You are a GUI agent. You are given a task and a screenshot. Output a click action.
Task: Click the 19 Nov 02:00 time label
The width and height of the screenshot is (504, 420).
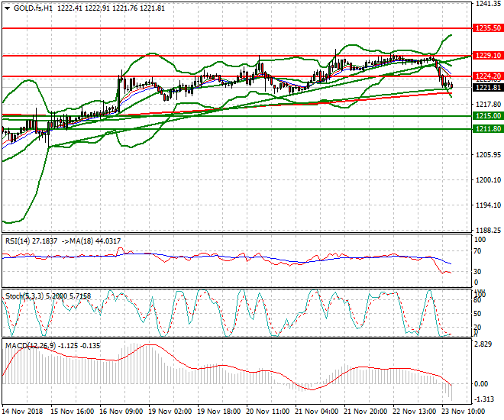170,412
